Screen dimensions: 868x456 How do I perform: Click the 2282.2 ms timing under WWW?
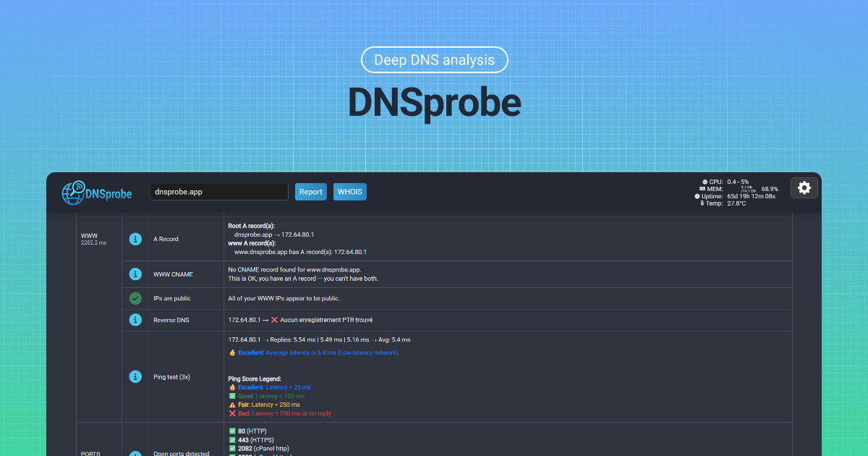[x=93, y=243]
